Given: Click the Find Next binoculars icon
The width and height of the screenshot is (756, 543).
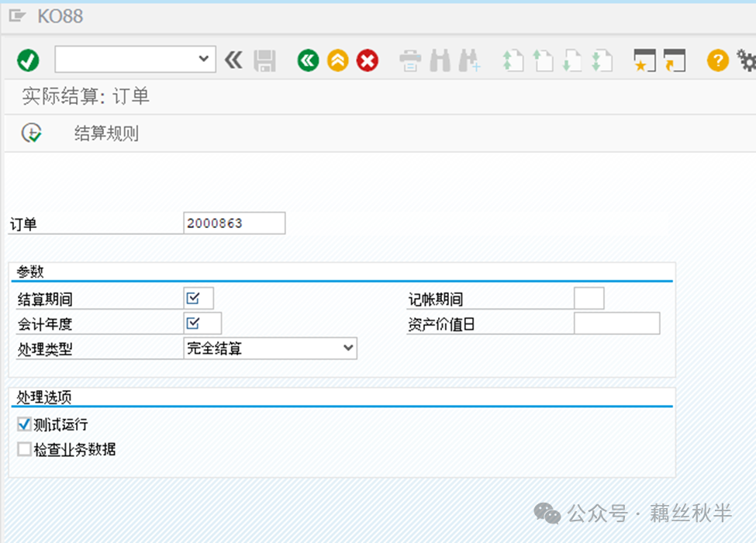Looking at the screenshot, I should pos(470,61).
